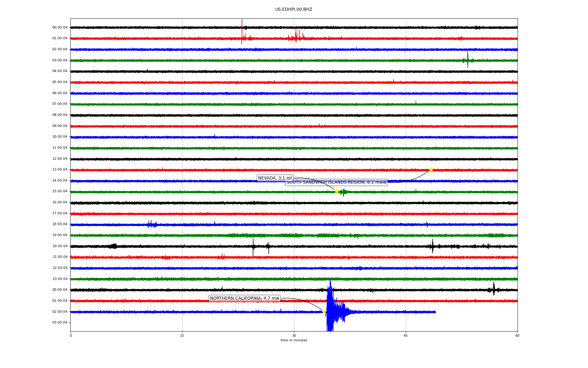The image size is (588, 368).
Task: Select the NEVADA, 3.1 ml annotation label
Action: pyautogui.click(x=275, y=178)
